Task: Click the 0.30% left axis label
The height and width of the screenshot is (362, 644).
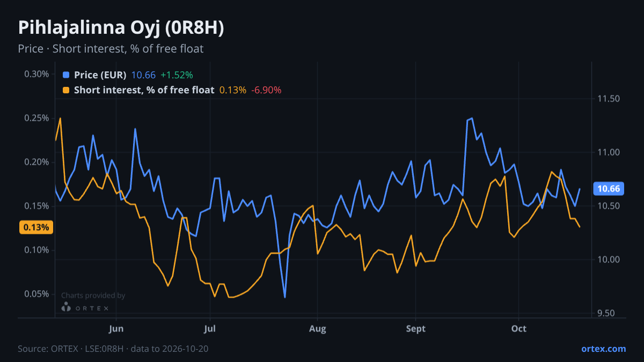Action: [x=36, y=74]
